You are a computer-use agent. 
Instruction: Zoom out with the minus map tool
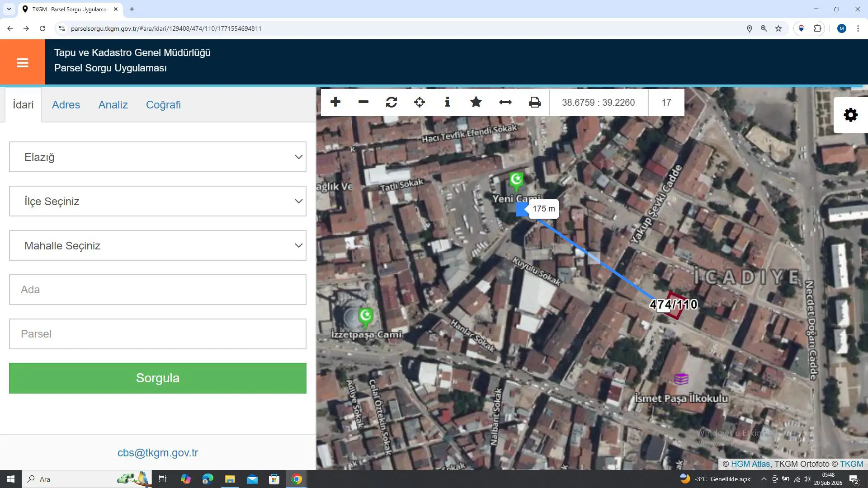(363, 102)
